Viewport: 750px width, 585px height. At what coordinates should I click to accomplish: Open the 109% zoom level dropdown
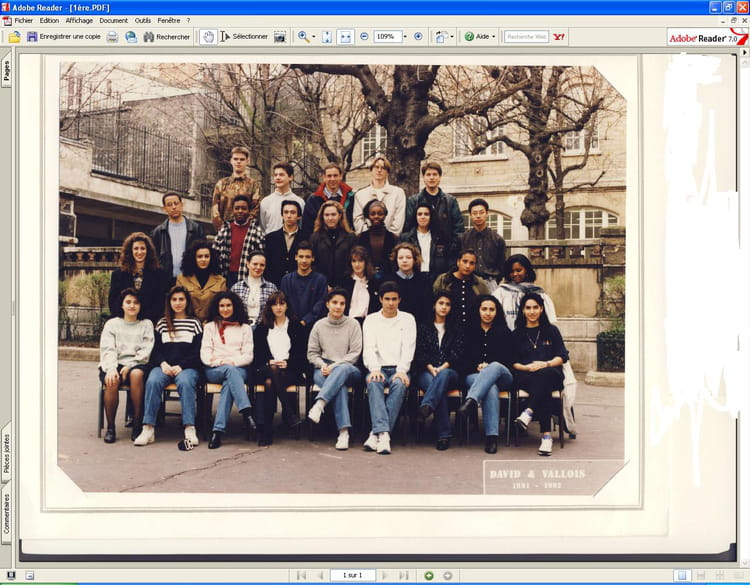[407, 37]
